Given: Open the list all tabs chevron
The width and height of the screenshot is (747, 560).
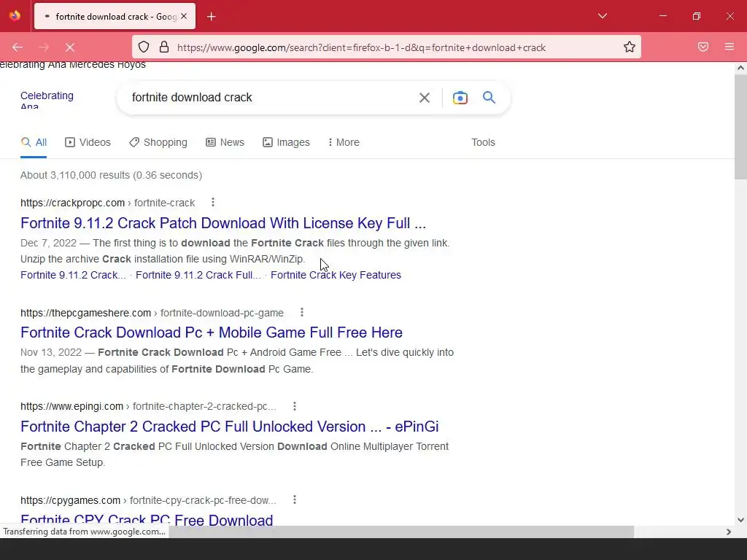Looking at the screenshot, I should [x=602, y=16].
